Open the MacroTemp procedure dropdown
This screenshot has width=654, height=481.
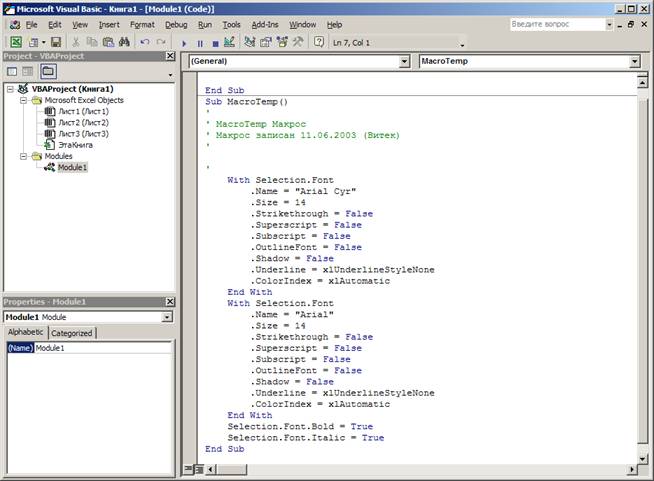point(635,61)
